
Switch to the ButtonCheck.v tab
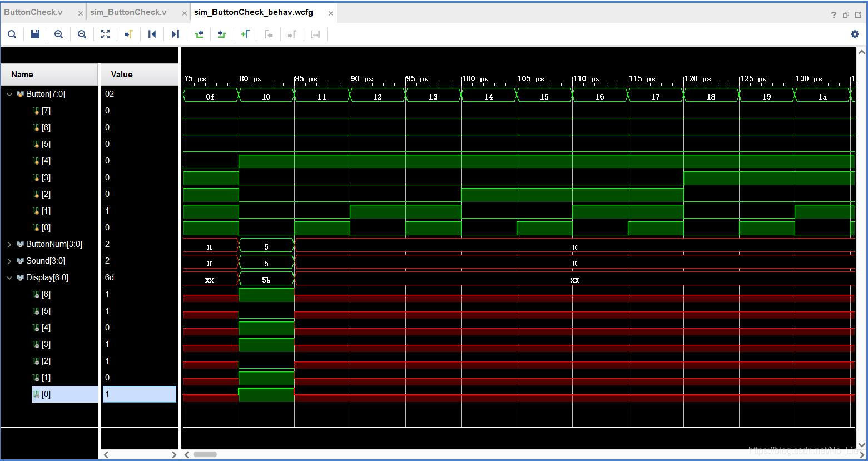click(x=33, y=12)
